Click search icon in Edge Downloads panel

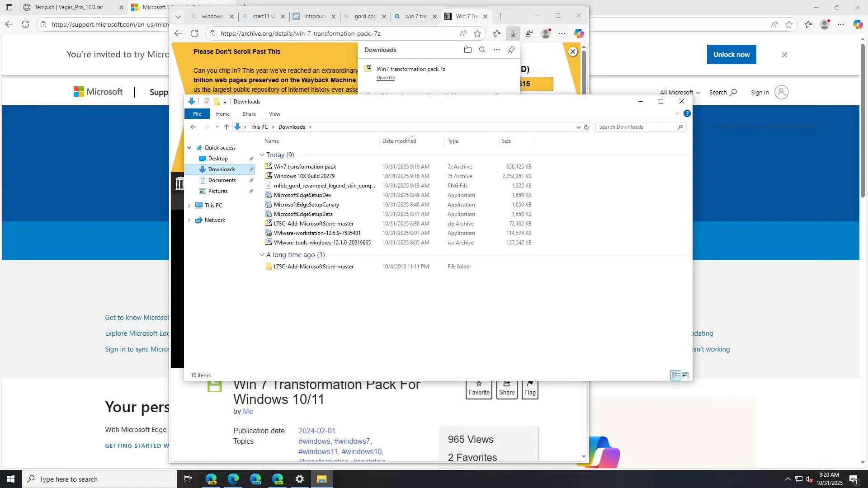[x=482, y=50]
